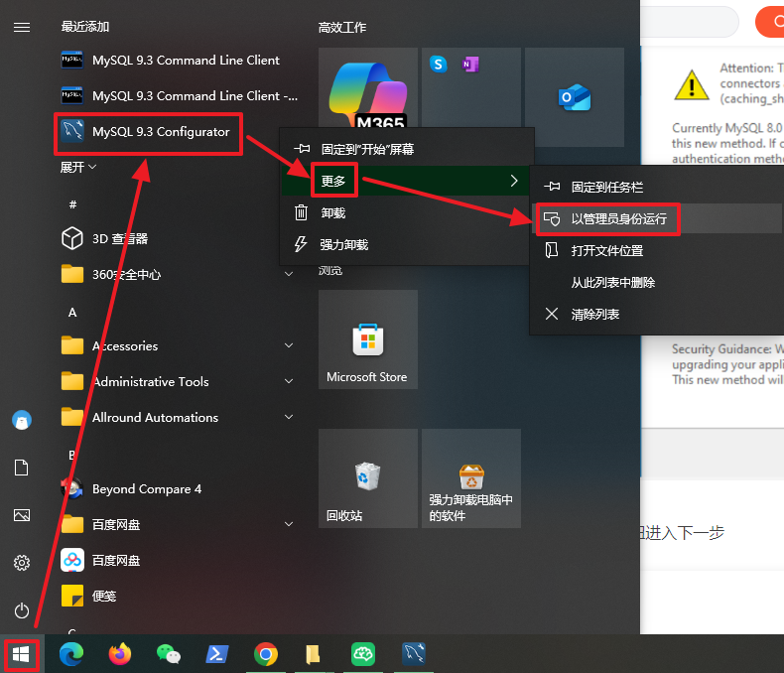Screen dimensions: 784x673
Task: Open the 便笺 sticky notes app
Action: [x=89, y=596]
